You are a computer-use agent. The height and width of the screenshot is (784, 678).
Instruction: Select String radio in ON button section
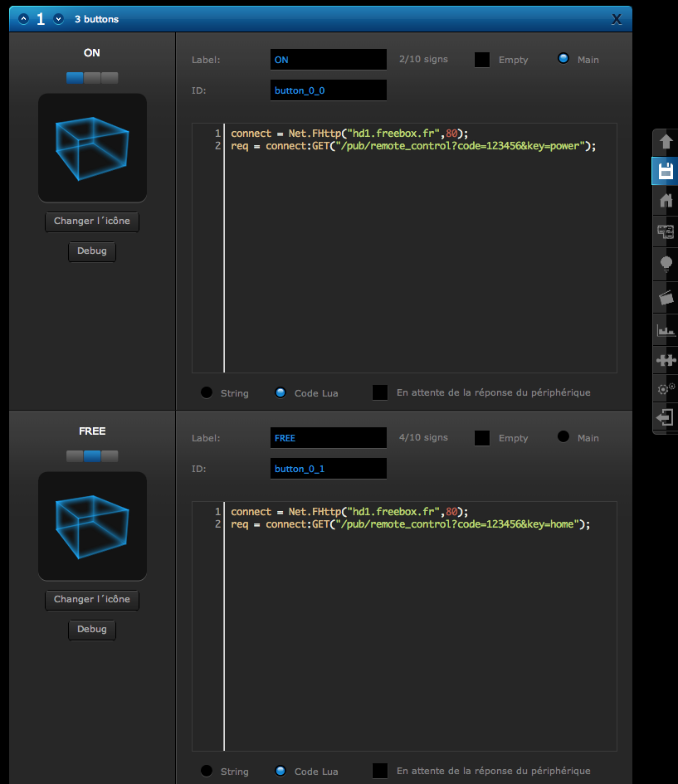(207, 392)
